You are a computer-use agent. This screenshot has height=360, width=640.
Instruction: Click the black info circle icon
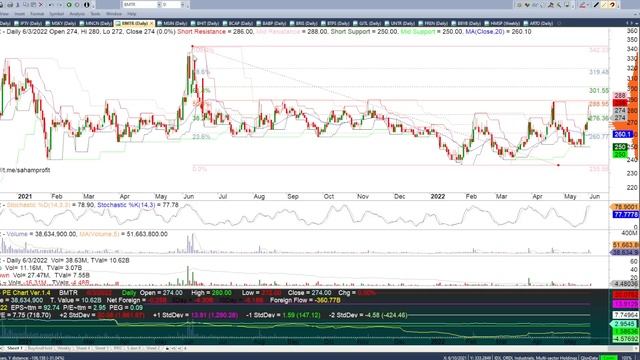tap(87, 4)
